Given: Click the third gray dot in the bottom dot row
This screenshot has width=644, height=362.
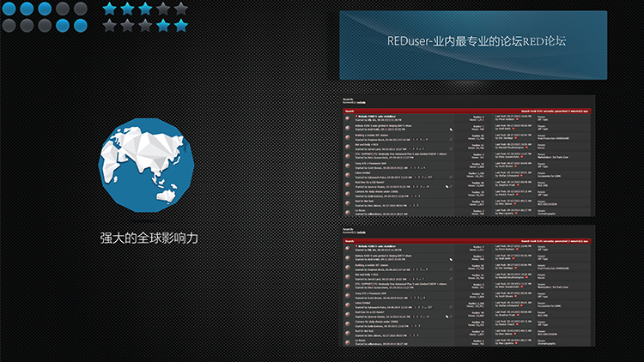Looking at the screenshot, I should coord(45,26).
